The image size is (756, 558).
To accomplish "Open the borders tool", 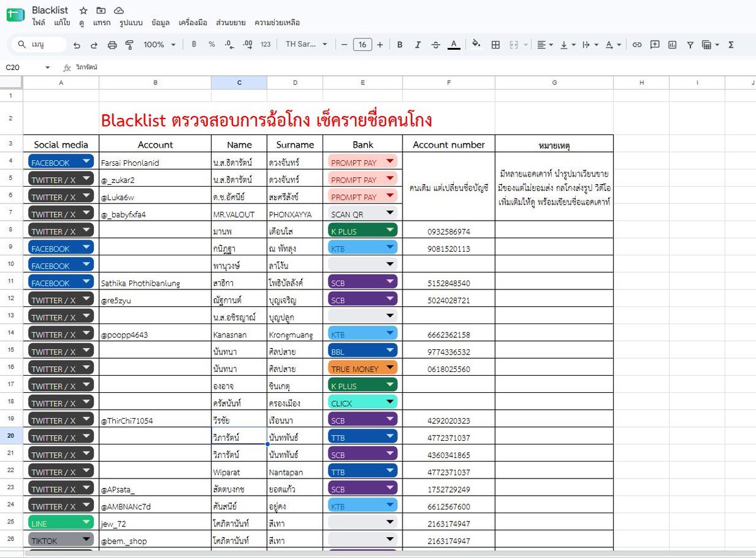I will pyautogui.click(x=496, y=45).
